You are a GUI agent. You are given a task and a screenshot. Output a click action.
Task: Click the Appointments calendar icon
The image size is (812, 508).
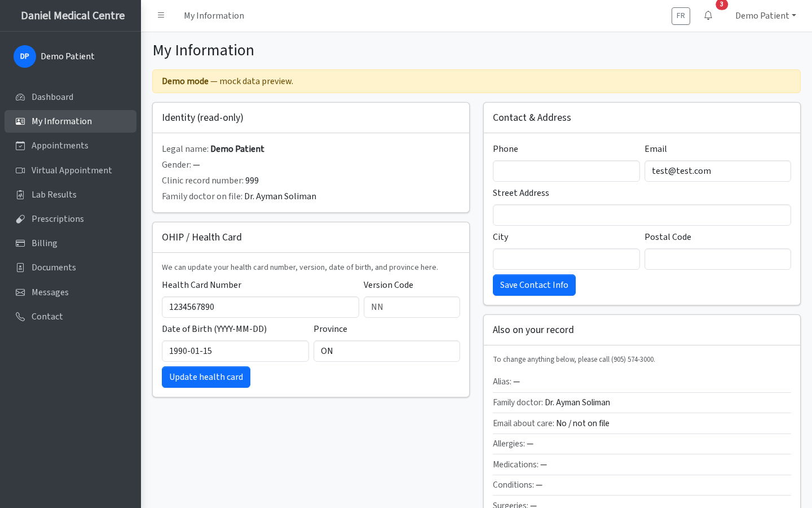[x=20, y=146]
